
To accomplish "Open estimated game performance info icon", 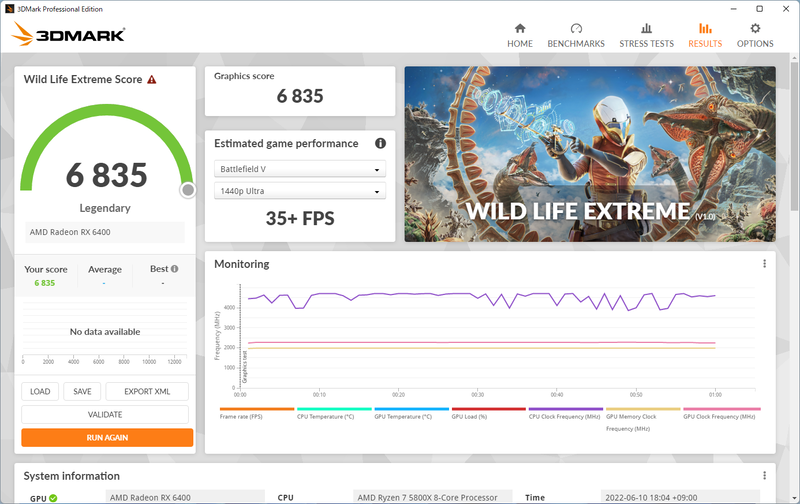I will coord(380,143).
